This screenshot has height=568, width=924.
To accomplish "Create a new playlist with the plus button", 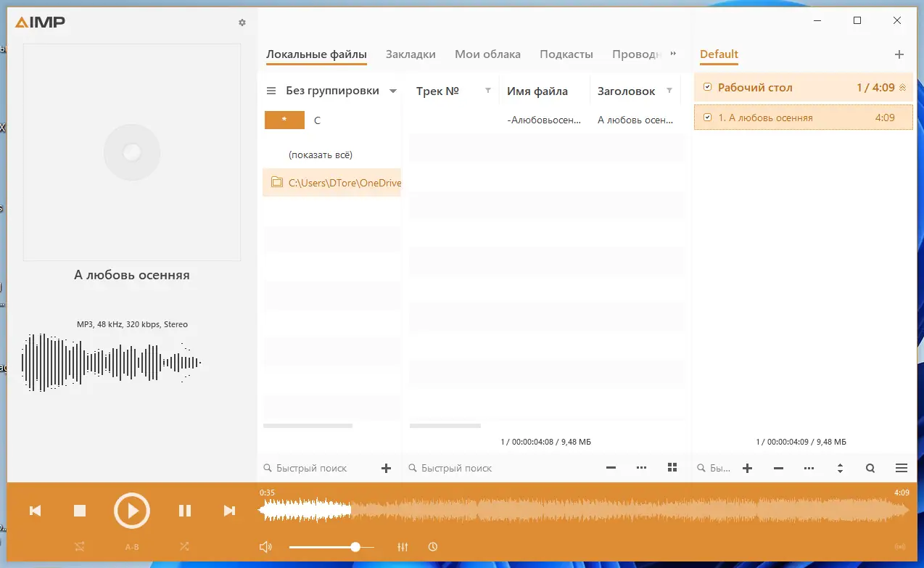I will tap(899, 54).
